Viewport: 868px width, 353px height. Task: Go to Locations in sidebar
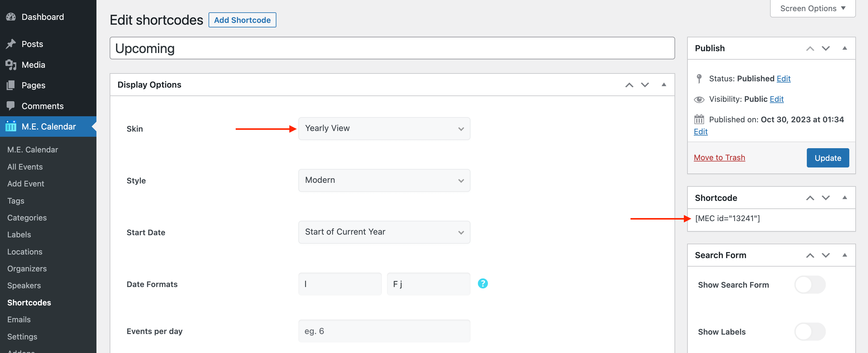[25, 251]
